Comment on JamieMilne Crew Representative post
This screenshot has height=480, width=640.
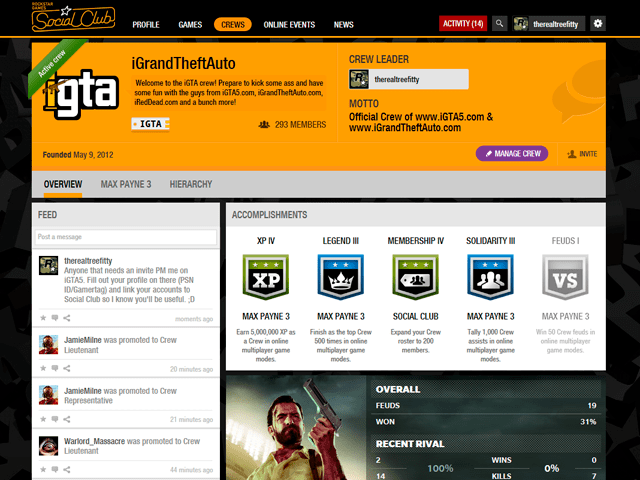[x=55, y=419]
